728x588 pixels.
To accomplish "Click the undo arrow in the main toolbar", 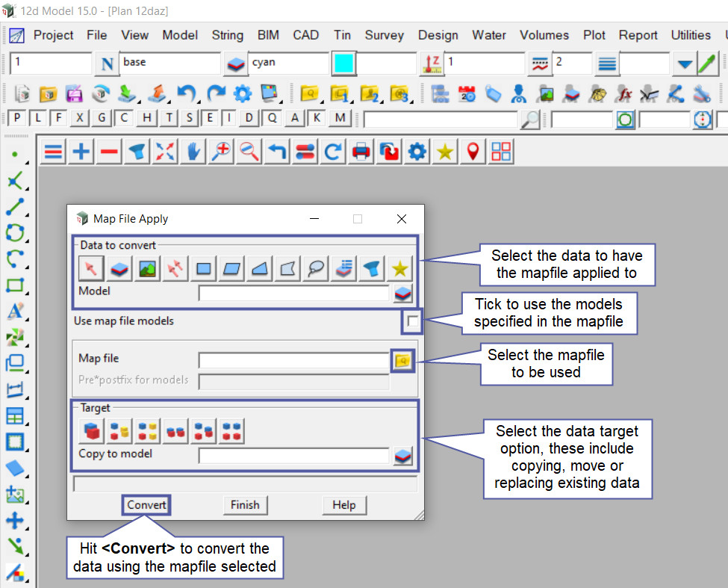I will click(x=186, y=94).
